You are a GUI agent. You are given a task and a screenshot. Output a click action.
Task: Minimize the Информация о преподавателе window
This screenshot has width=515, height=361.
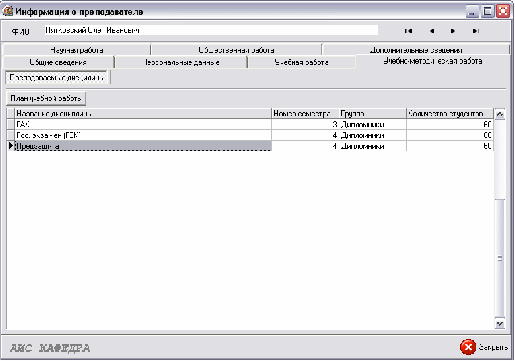click(x=472, y=12)
